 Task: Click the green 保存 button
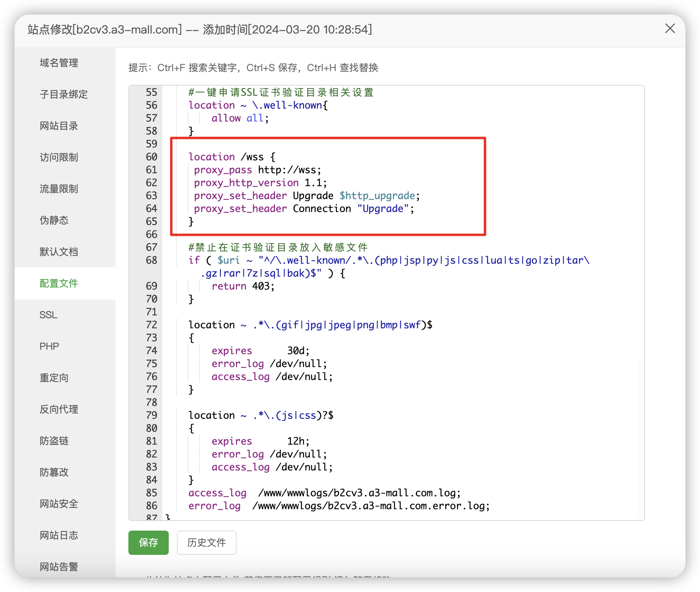click(x=149, y=542)
